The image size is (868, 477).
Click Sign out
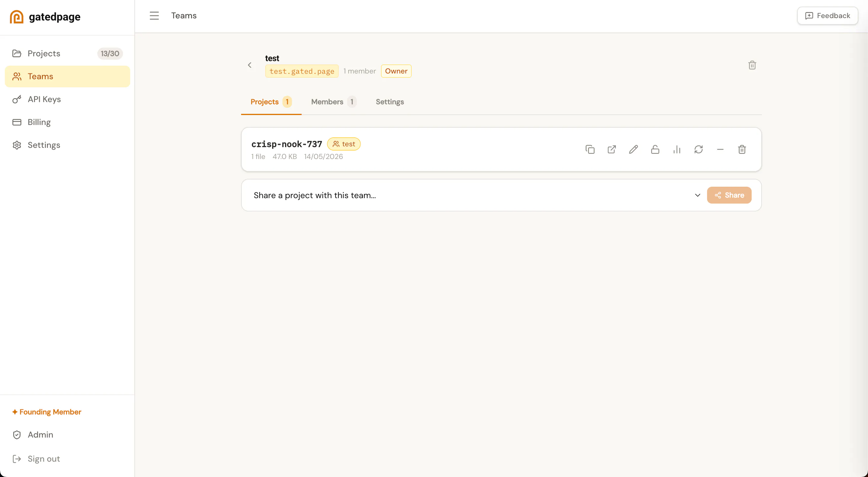click(68, 459)
